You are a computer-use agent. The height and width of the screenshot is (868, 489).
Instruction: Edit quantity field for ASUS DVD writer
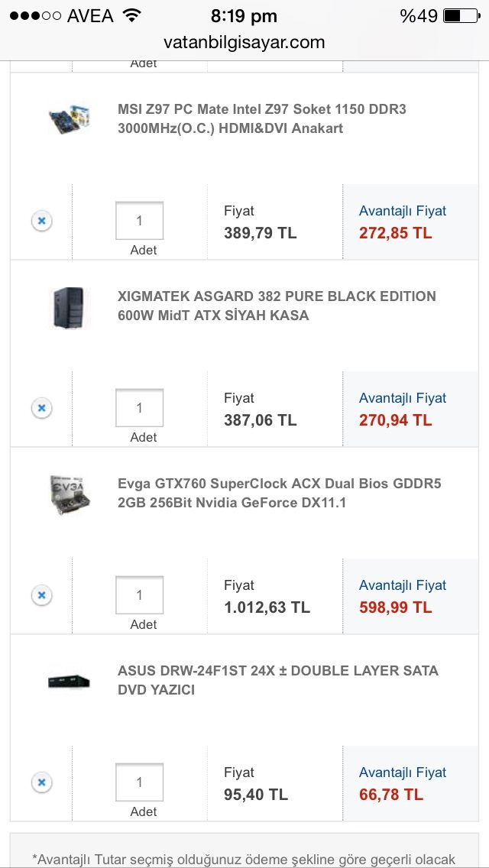(x=139, y=782)
